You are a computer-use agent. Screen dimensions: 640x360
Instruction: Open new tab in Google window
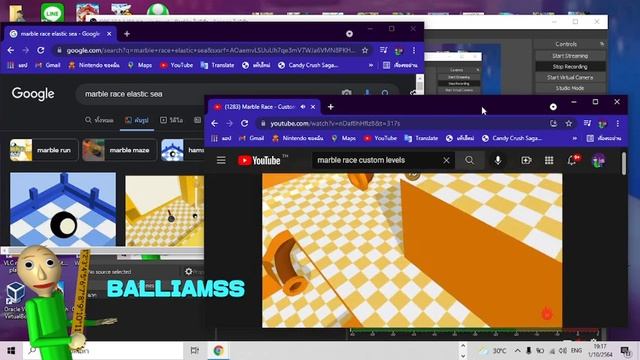pos(127,34)
